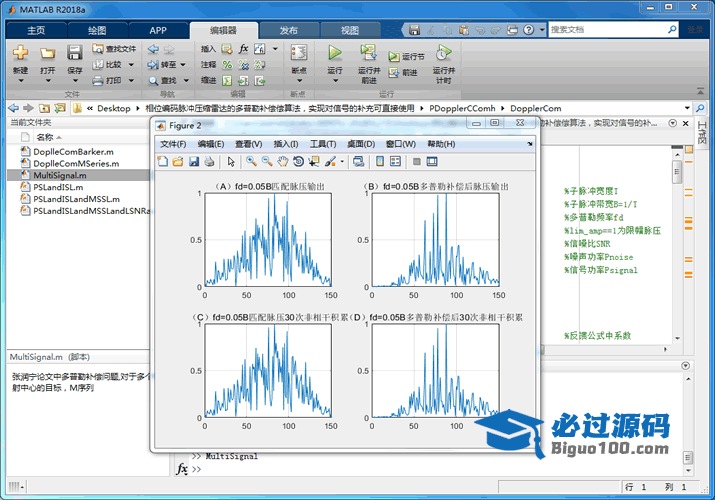Click the DopplerCom path segment
The image size is (715, 500).
click(x=535, y=108)
